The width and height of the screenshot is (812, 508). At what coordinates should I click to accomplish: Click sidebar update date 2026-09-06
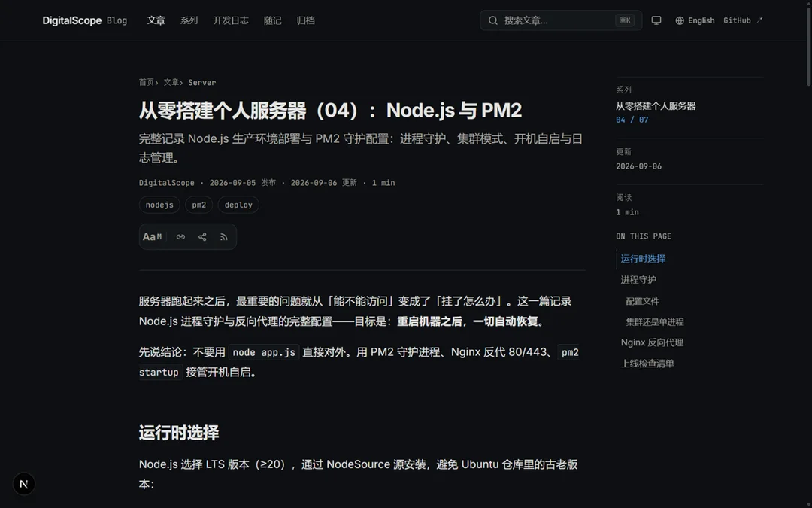point(638,166)
